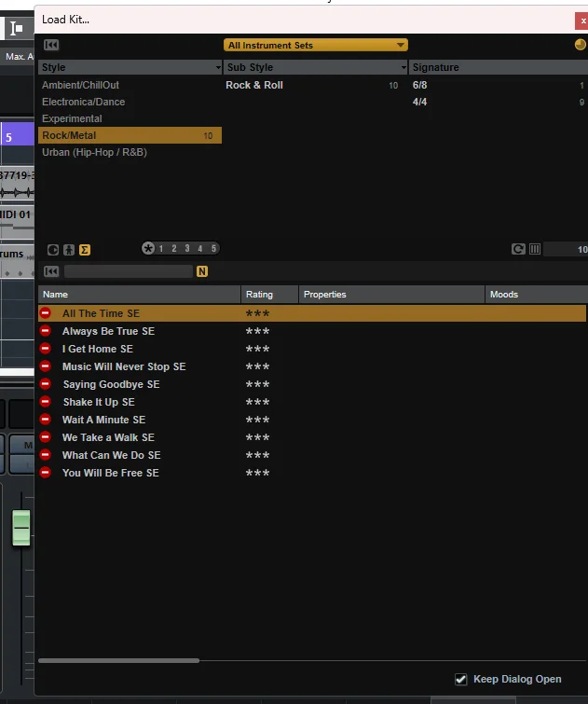This screenshot has width=588, height=704.
Task: Uncheck the Keep Dialog Open checkbox
Action: click(461, 680)
